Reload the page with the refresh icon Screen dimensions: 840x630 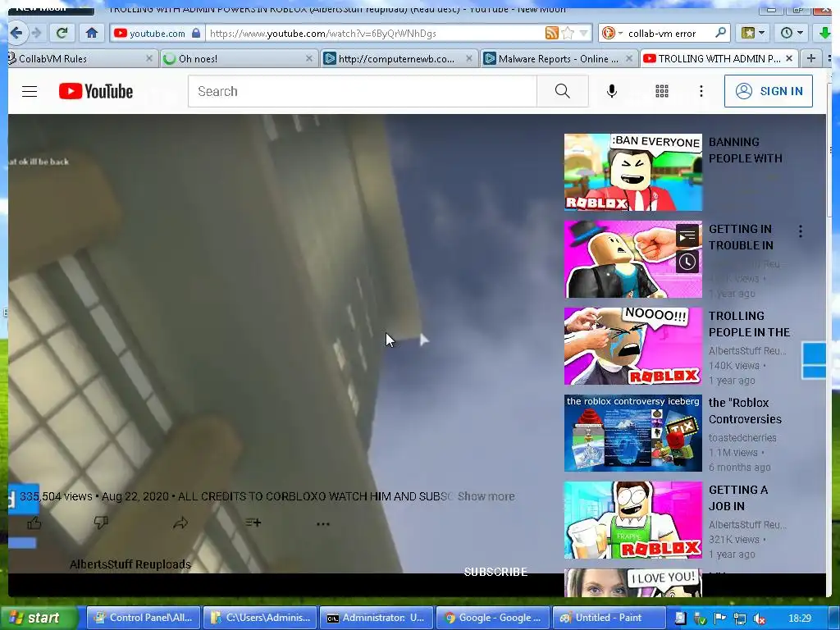coord(62,33)
